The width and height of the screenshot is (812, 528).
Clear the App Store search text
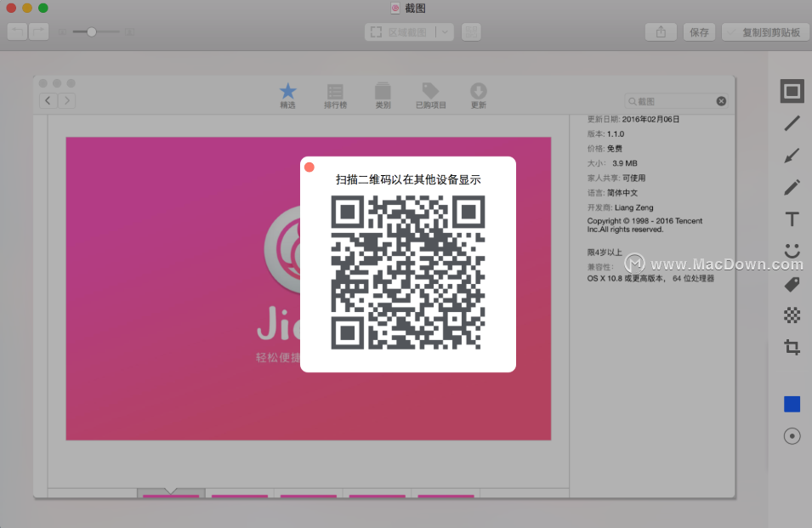pos(721,101)
